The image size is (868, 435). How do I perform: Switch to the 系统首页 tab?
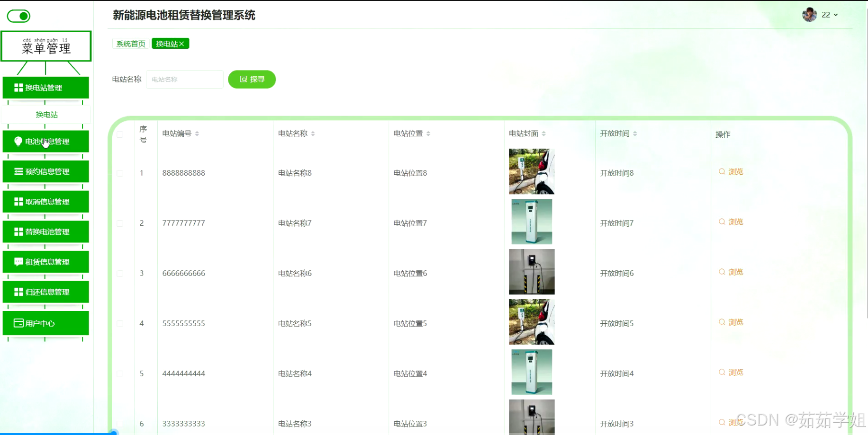point(130,44)
